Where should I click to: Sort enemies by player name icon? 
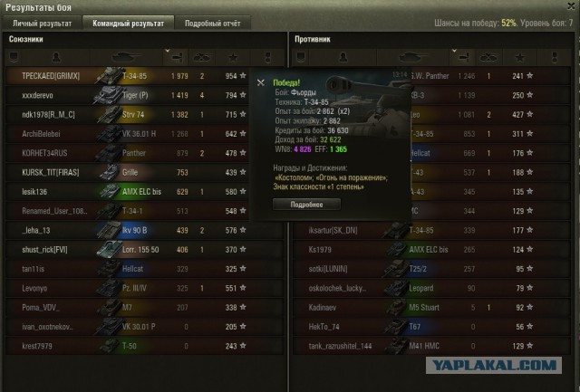[343, 57]
